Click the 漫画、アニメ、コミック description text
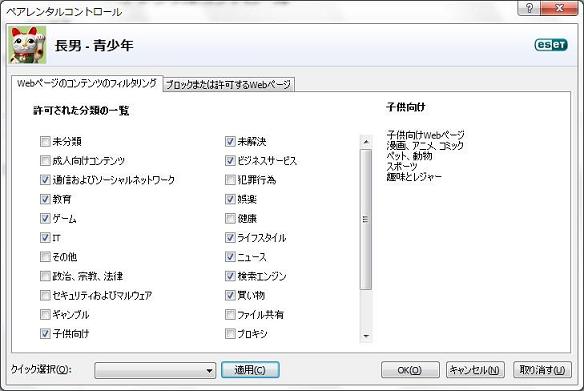This screenshot has height=391, width=584. click(425, 145)
